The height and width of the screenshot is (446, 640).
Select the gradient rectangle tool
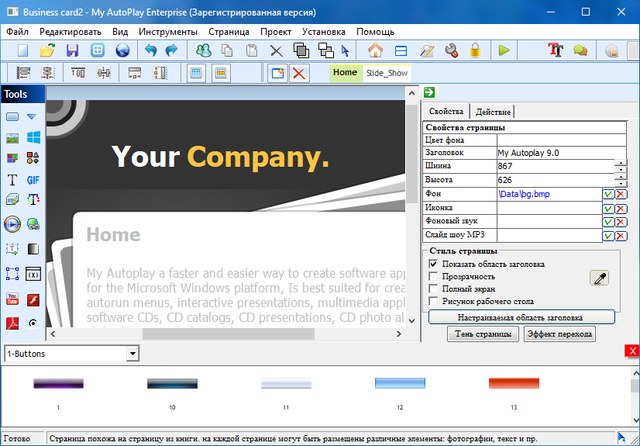33,249
